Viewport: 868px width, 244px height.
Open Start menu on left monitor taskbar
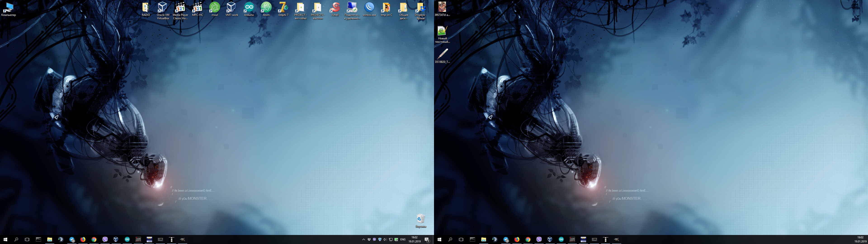5,239
